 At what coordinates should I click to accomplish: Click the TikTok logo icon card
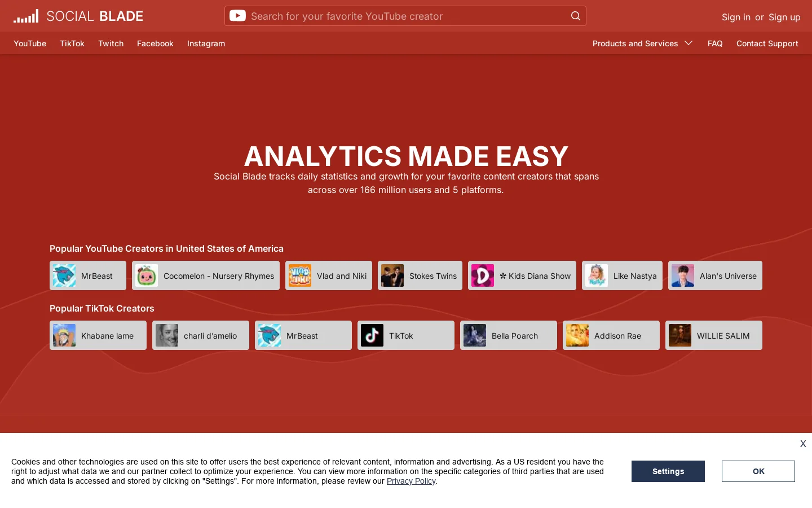click(x=372, y=335)
